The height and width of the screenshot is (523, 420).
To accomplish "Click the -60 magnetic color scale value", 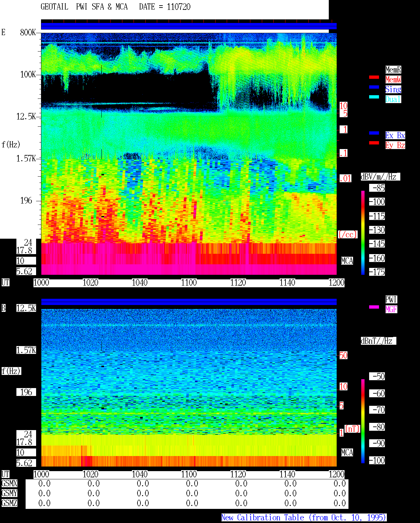I will 377,394.
